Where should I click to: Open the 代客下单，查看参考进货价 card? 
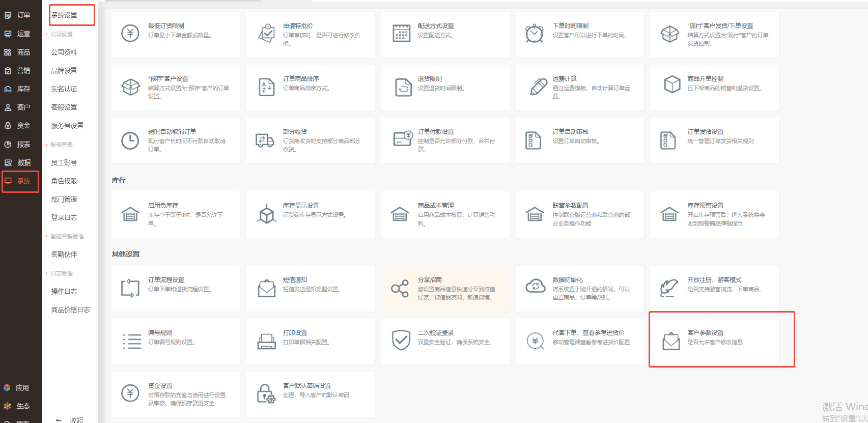coord(580,342)
